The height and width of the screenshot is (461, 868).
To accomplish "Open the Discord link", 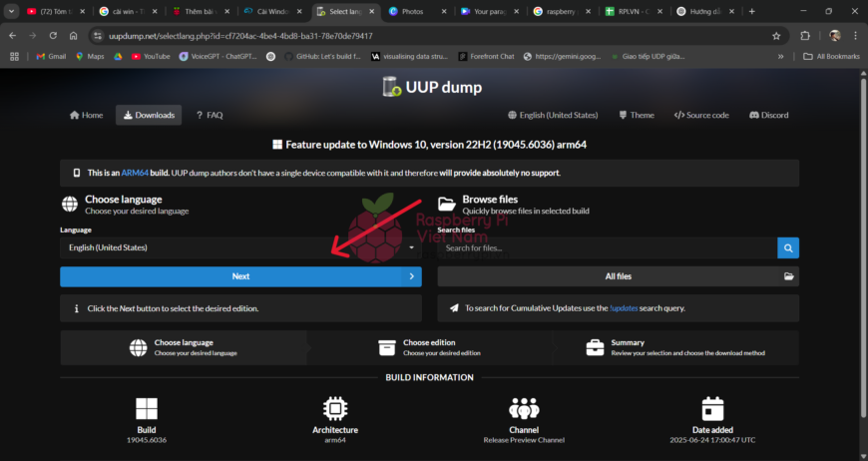I will pos(768,115).
